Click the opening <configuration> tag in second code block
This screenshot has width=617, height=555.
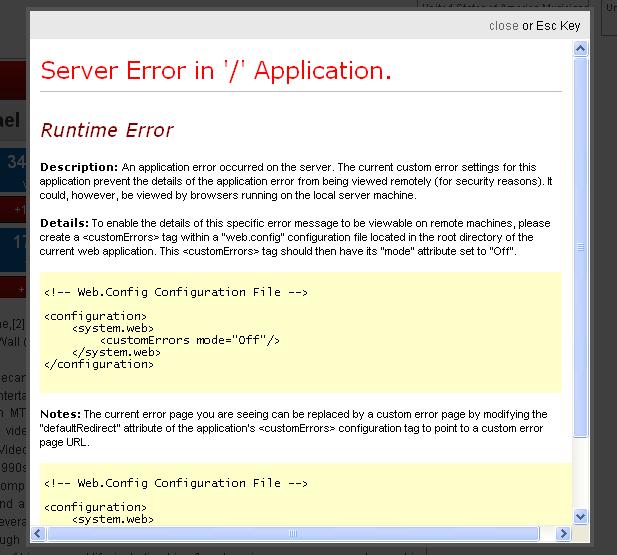[95, 507]
